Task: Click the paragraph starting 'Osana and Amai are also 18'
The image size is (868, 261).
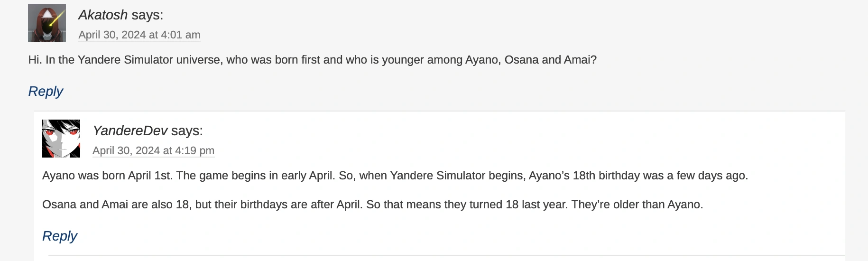Action: click(372, 205)
